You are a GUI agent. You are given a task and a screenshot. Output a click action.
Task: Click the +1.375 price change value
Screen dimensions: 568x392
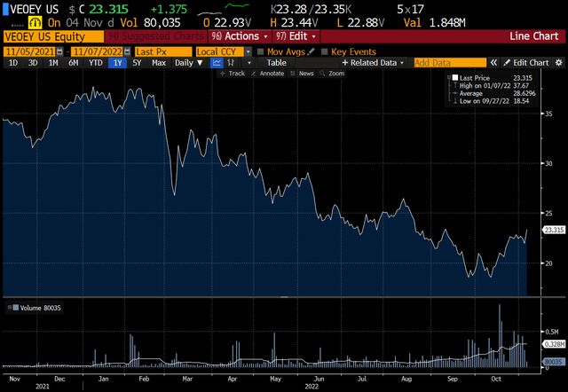click(169, 9)
